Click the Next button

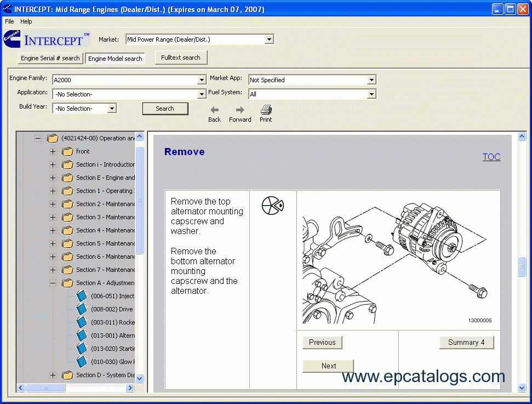[x=328, y=366]
